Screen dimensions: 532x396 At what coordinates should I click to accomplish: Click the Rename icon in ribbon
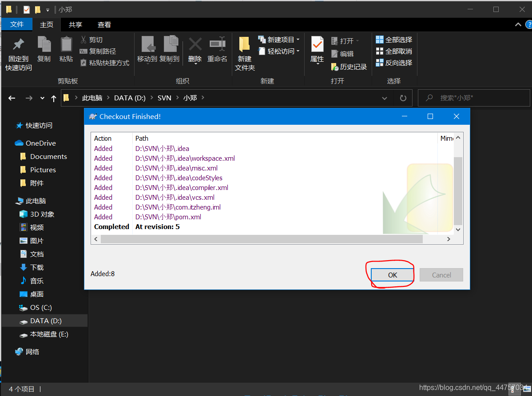coord(217,44)
